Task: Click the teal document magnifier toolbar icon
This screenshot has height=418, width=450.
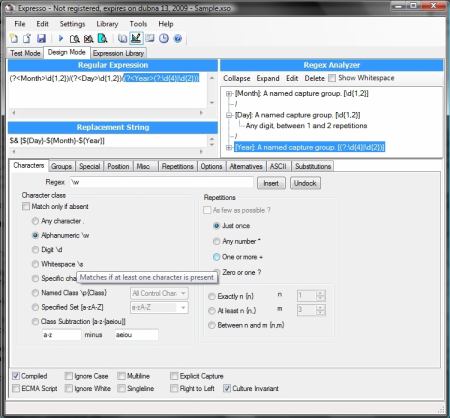Action: pyautogui.click(x=102, y=39)
